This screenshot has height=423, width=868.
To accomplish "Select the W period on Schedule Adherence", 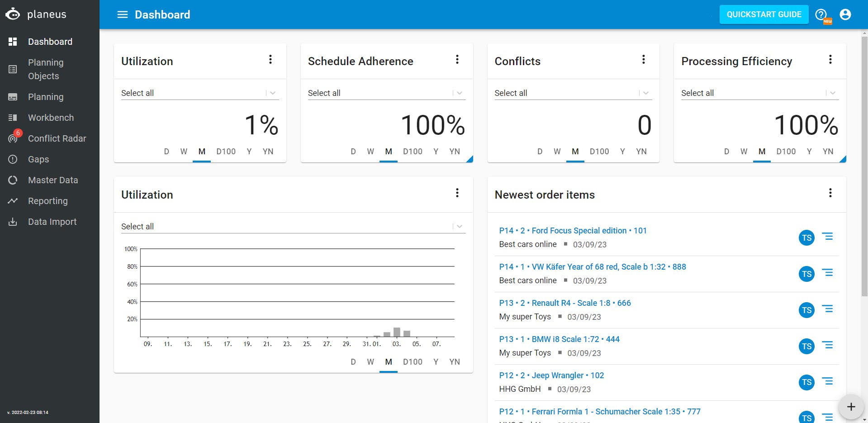I will pos(370,152).
